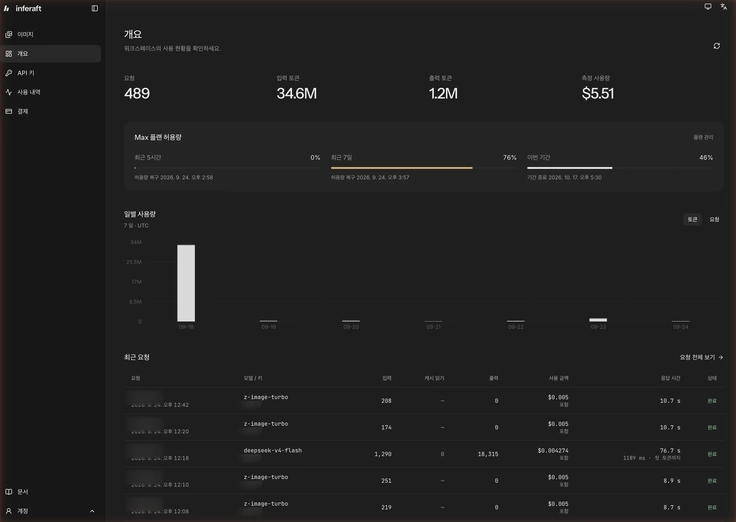Click 요청 전체 보기 link
Image resolution: width=736 pixels, height=522 pixels.
click(x=701, y=357)
